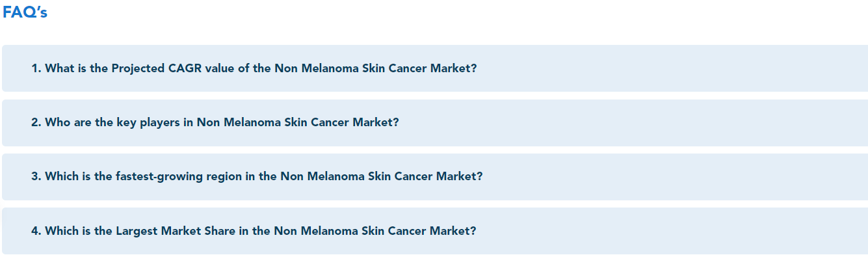
Task: Show the answer about fastest-growing region
Action: tap(434, 176)
